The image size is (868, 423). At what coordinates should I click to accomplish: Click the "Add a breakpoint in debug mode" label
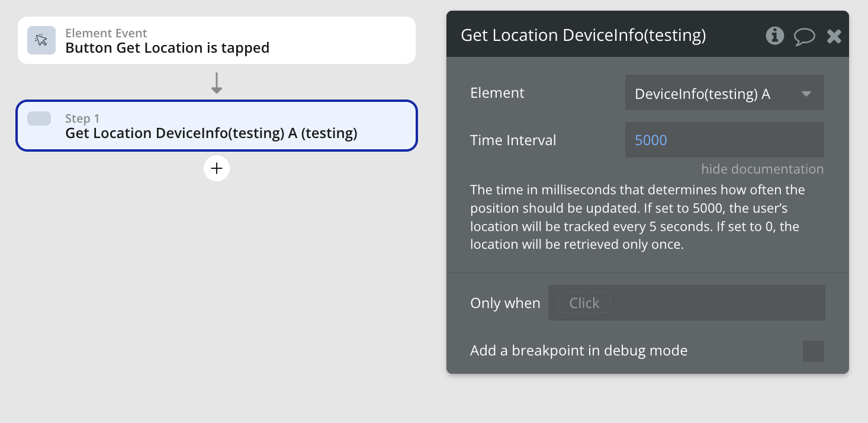pyautogui.click(x=578, y=351)
